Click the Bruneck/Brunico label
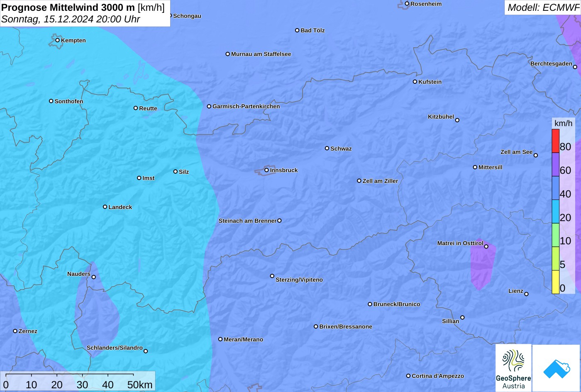Viewport: 581px width, 392px height. [397, 304]
